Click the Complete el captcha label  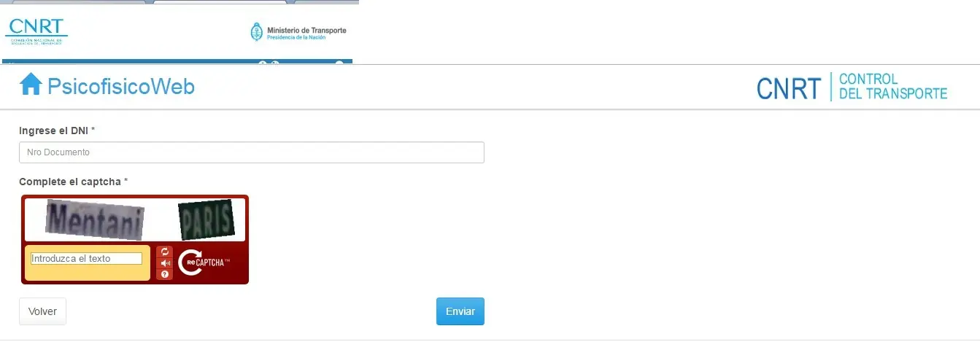pyautogui.click(x=73, y=182)
